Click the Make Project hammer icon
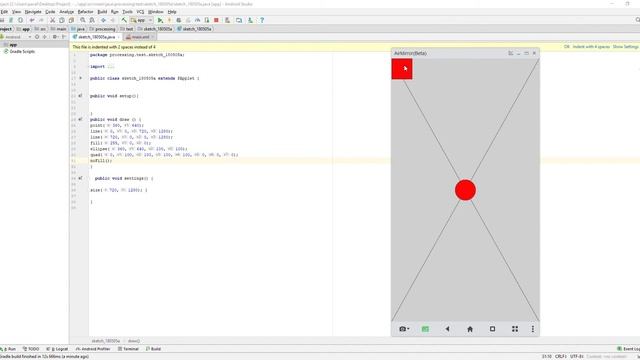This screenshot has width=640, height=360. coord(124,20)
